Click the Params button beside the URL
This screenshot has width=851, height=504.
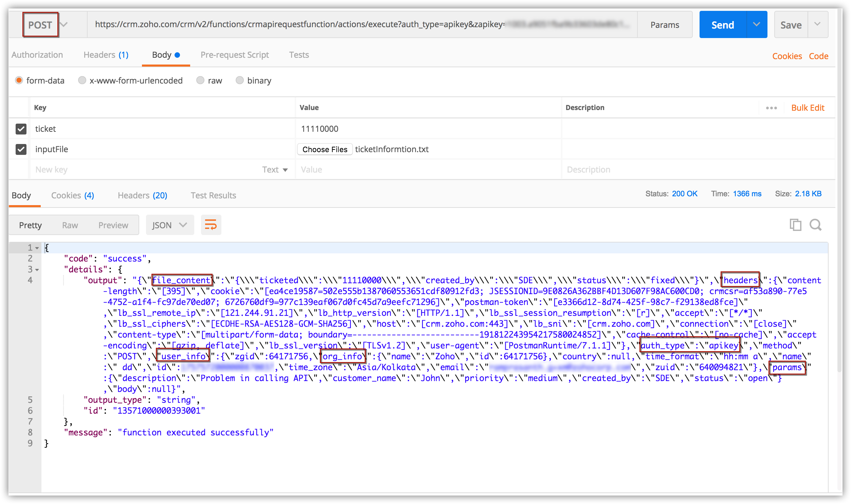pyautogui.click(x=665, y=25)
